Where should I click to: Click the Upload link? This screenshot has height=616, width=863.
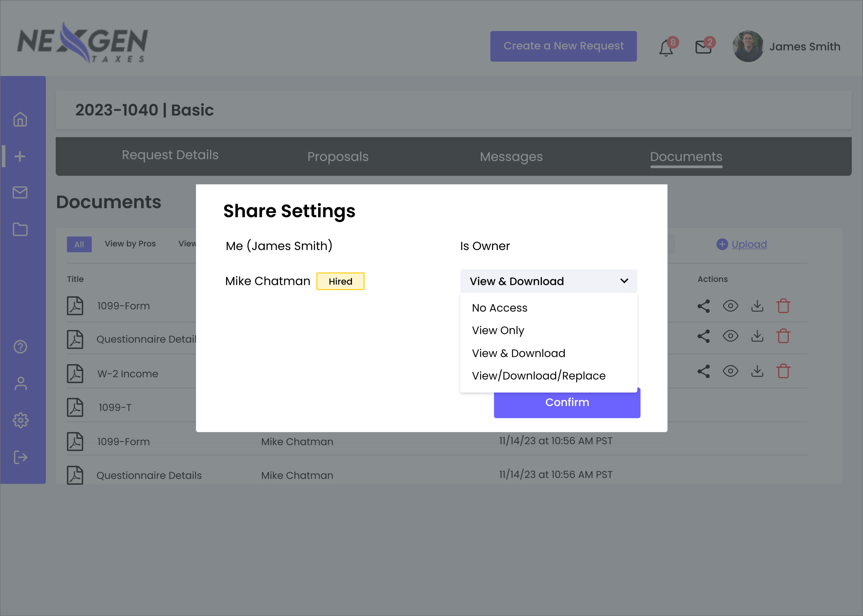[749, 244]
